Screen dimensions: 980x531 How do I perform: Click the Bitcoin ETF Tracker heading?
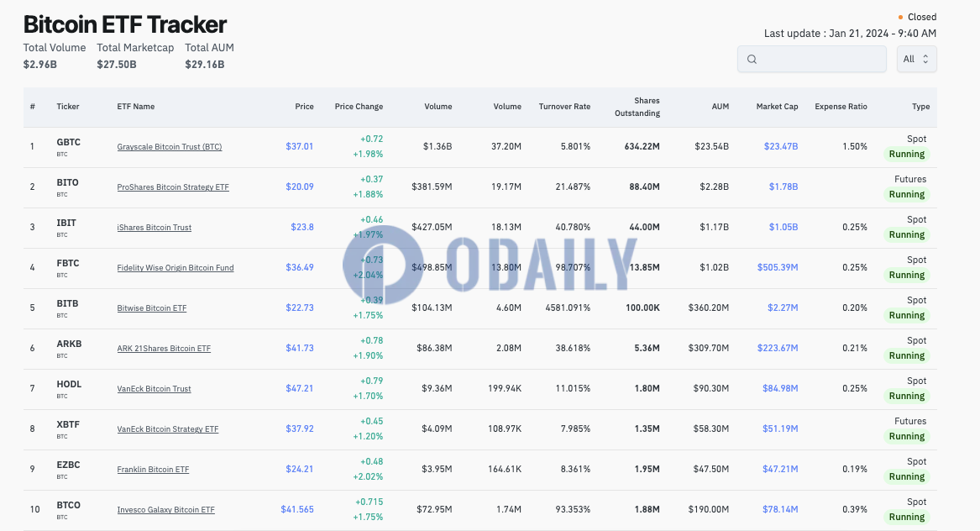(x=125, y=24)
